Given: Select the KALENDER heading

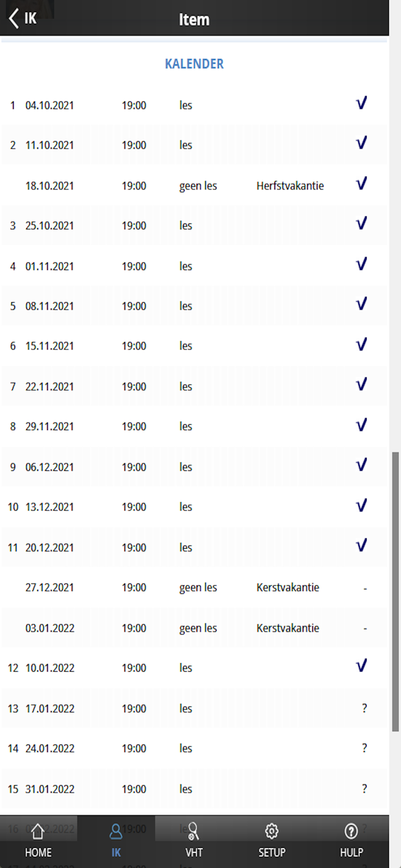Looking at the screenshot, I should (194, 64).
